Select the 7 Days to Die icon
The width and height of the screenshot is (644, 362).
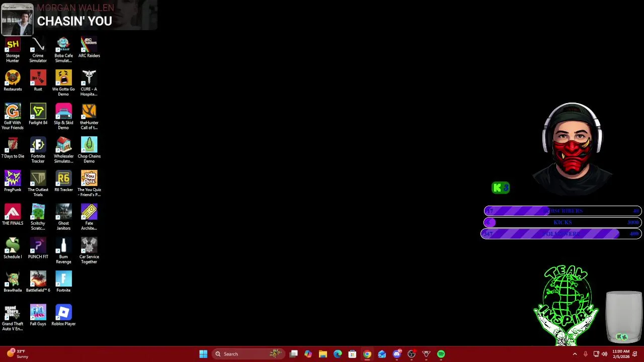(13, 148)
